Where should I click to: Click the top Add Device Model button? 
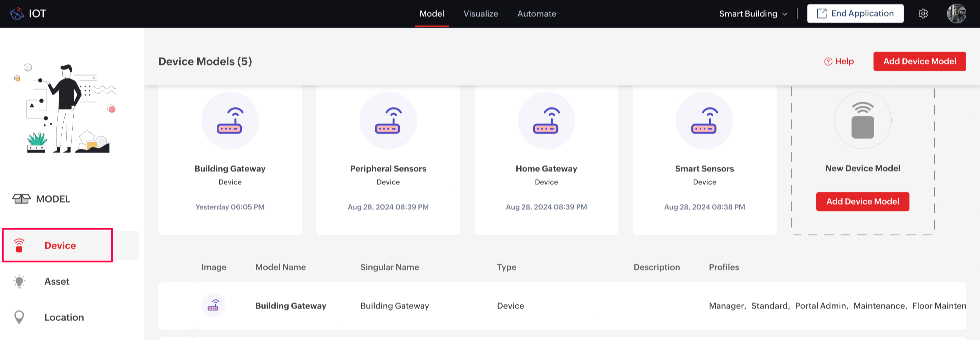(919, 62)
